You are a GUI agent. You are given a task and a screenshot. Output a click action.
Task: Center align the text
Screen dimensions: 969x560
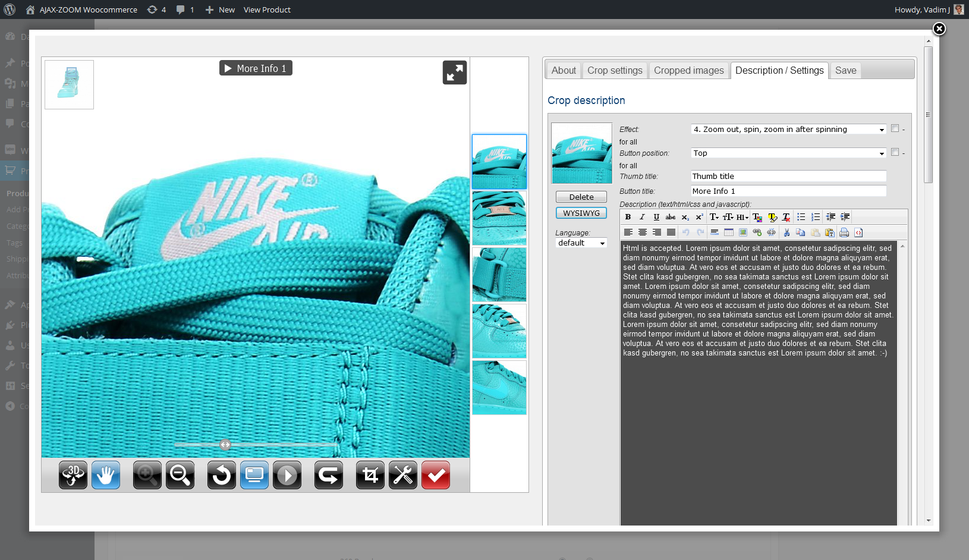tap(642, 232)
